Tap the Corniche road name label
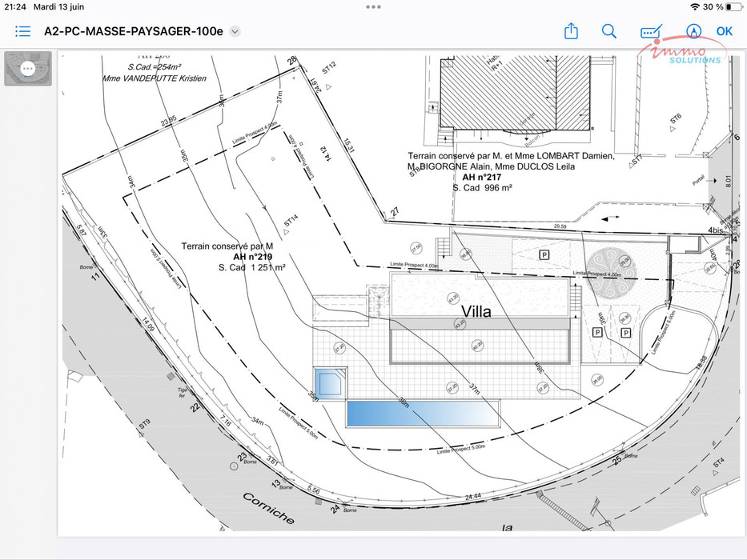Viewport: 747px width, 560px height. point(268,507)
